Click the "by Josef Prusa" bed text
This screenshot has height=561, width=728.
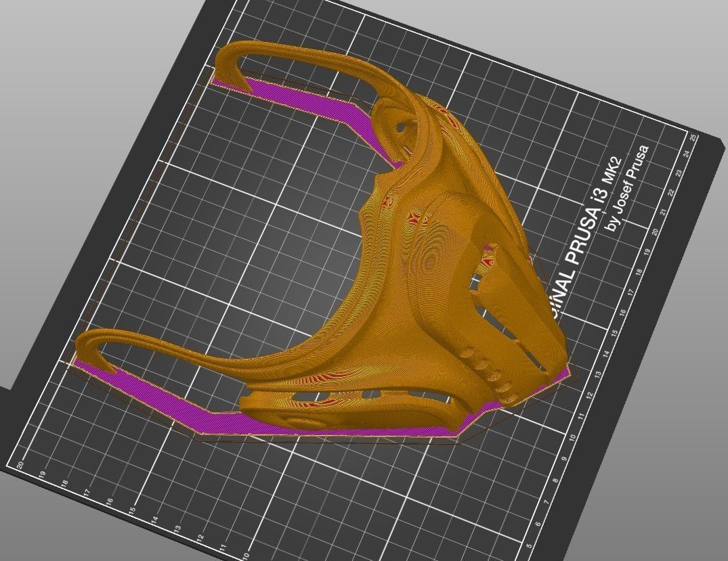628,188
